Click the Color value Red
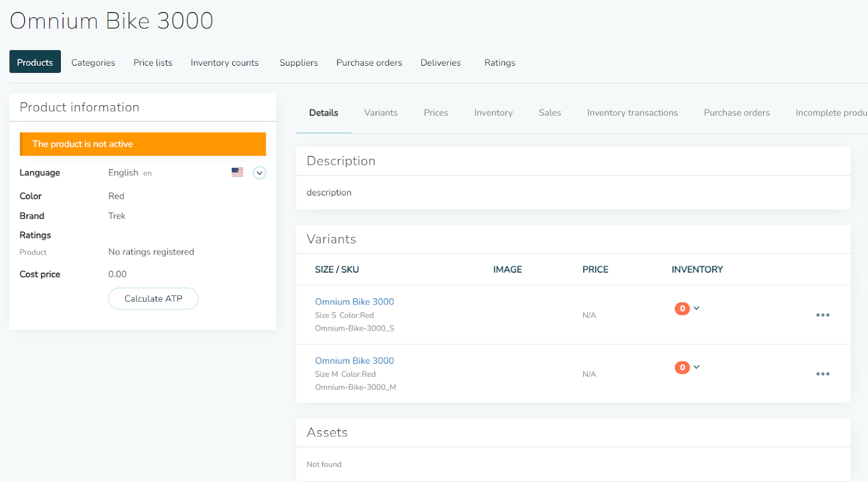868x482 pixels. coord(116,196)
